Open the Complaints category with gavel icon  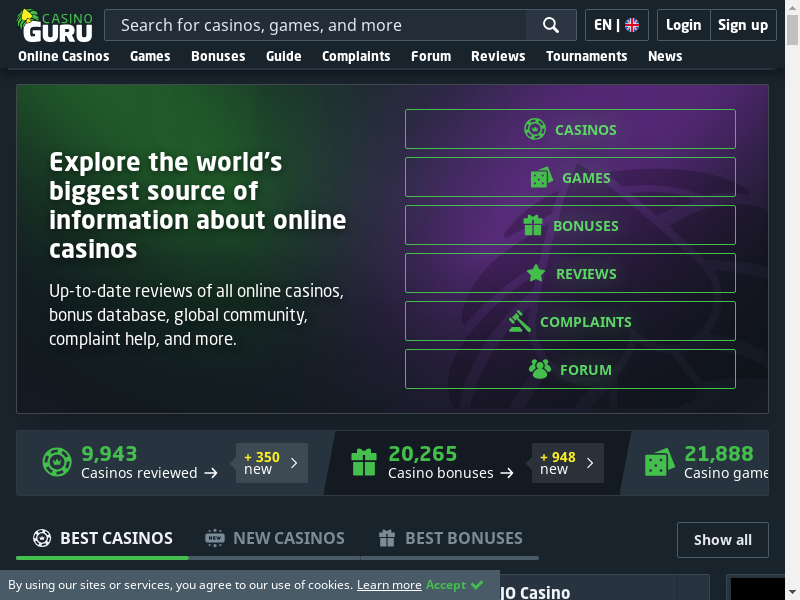(570, 321)
